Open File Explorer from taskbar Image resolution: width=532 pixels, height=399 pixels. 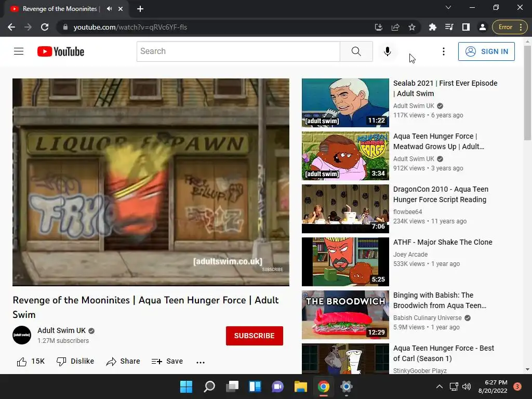[301, 387]
